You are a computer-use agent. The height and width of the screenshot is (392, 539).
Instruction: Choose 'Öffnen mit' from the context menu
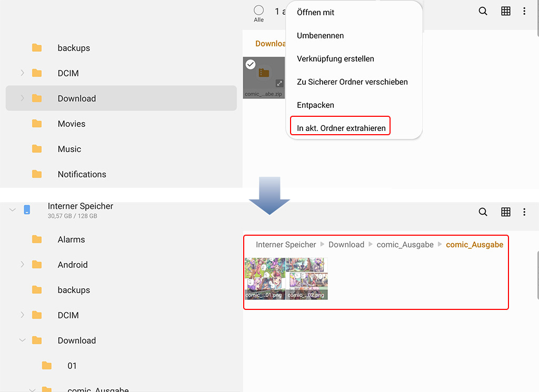coord(315,13)
